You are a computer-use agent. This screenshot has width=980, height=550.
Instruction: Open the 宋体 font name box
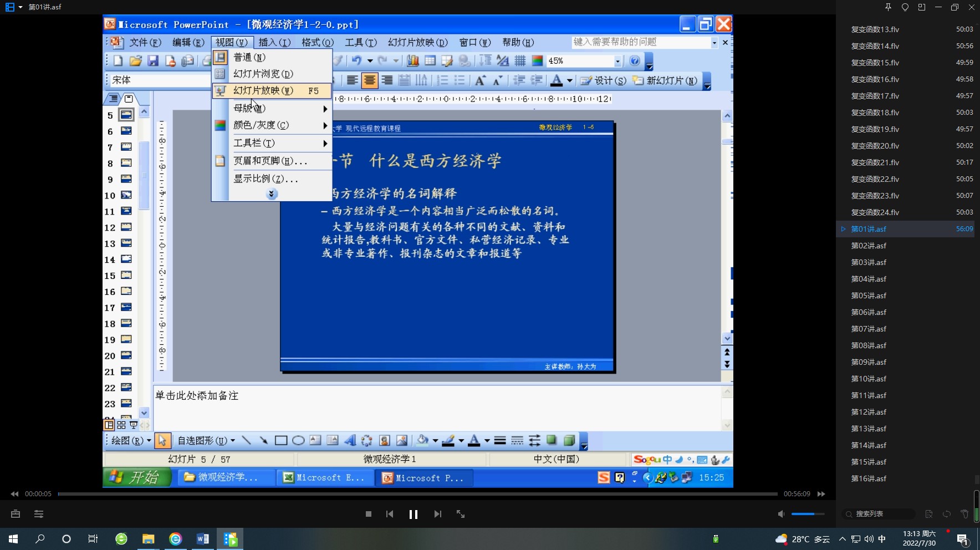[x=160, y=80]
